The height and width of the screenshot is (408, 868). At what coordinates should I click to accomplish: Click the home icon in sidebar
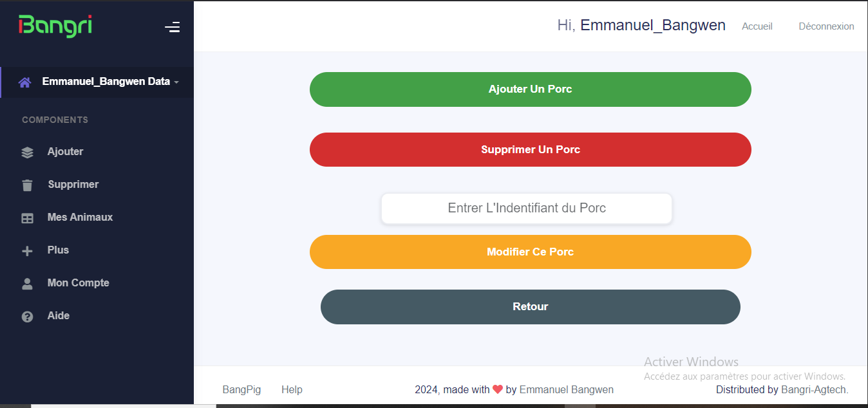pos(25,82)
